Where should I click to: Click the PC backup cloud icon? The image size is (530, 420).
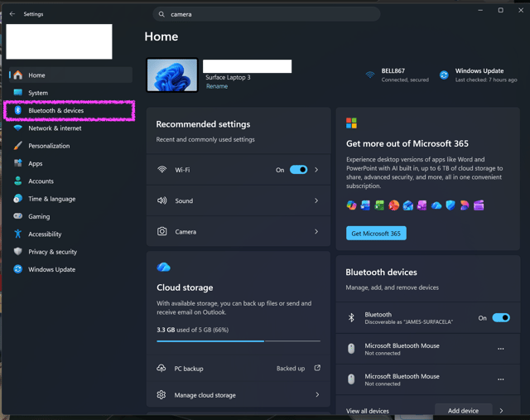pos(161,368)
